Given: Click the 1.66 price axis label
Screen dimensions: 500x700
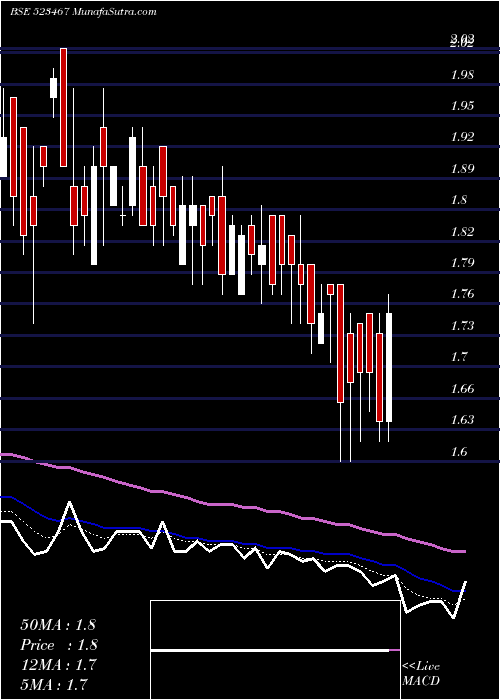Looking at the screenshot, I should [x=461, y=388].
